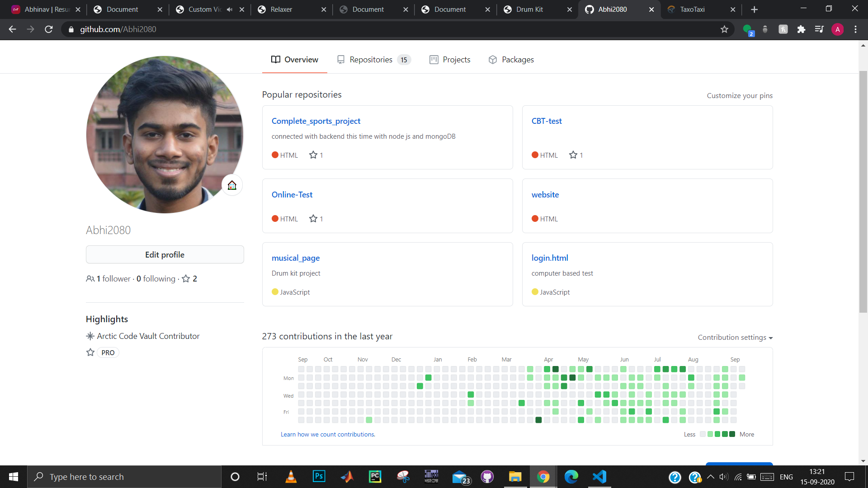Mute the audio on the Custom Video tab
The height and width of the screenshot is (488, 868).
point(230,9)
